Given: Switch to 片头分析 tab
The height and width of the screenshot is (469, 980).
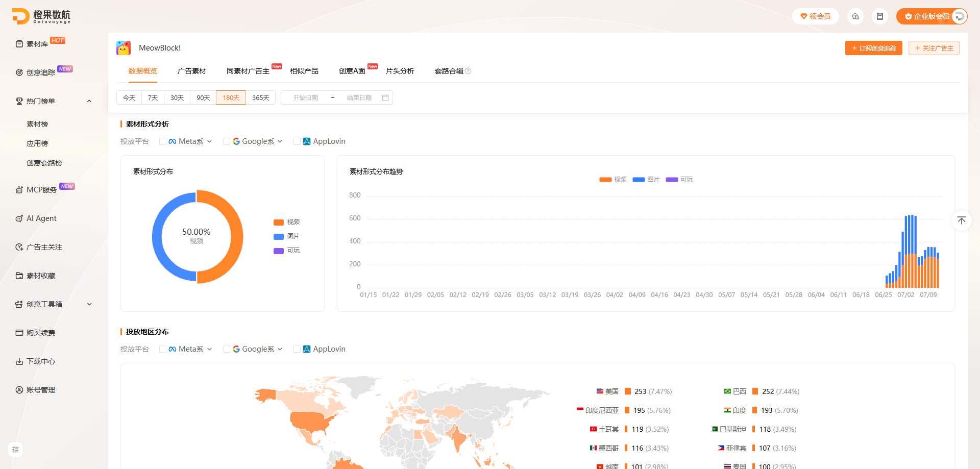Looking at the screenshot, I should 400,71.
